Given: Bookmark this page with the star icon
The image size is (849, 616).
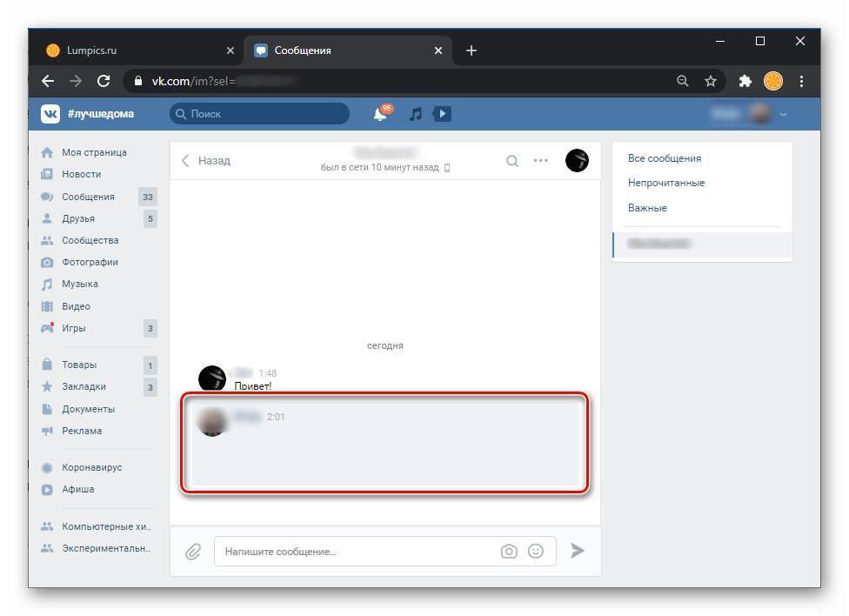Looking at the screenshot, I should pyautogui.click(x=711, y=81).
